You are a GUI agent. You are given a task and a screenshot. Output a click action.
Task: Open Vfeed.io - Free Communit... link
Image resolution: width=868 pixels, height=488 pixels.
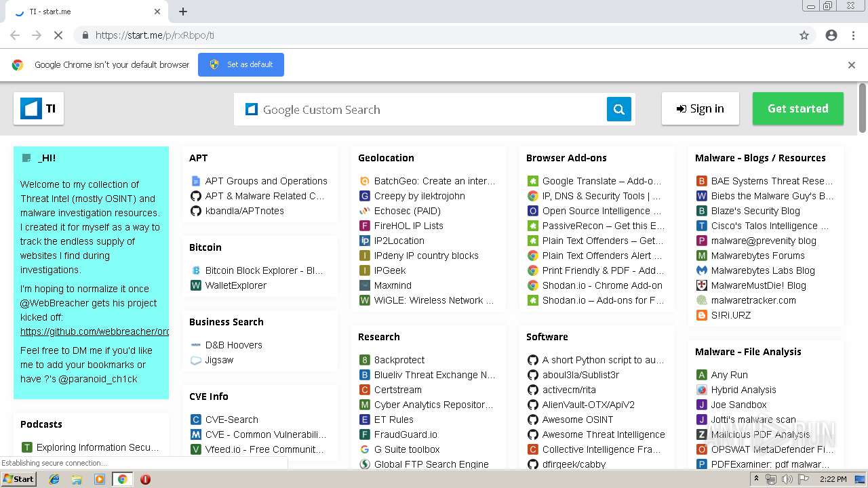click(x=264, y=449)
